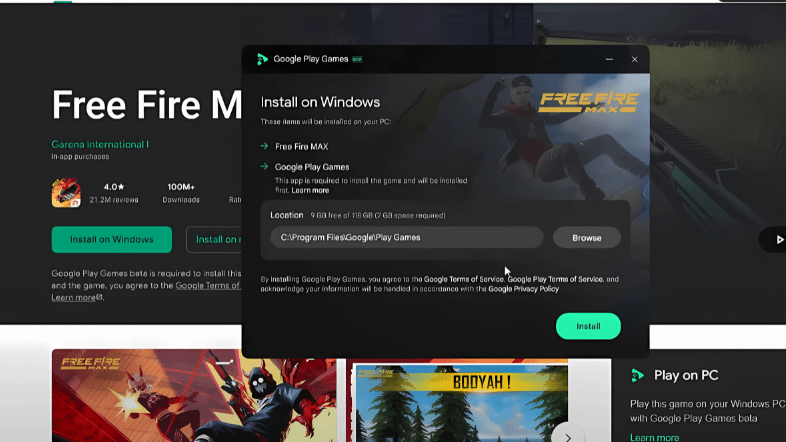
Task: Click the install location path field
Action: point(407,238)
